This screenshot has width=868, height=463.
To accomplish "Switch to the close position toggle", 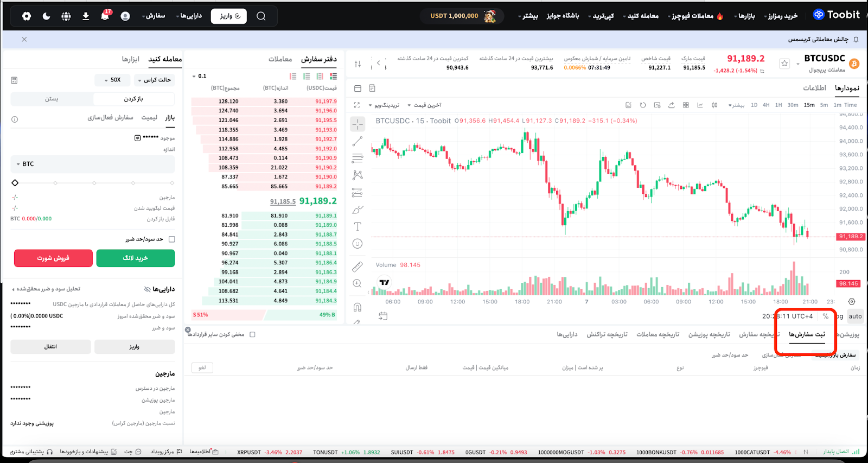I will click(x=52, y=99).
